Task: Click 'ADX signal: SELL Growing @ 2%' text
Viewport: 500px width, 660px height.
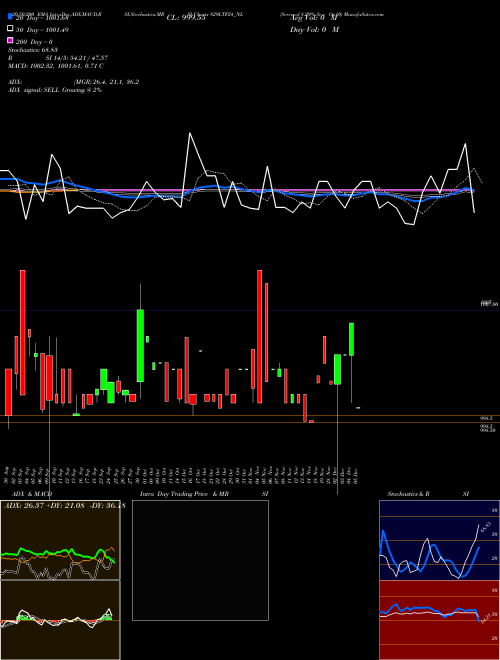Action: pos(55,90)
